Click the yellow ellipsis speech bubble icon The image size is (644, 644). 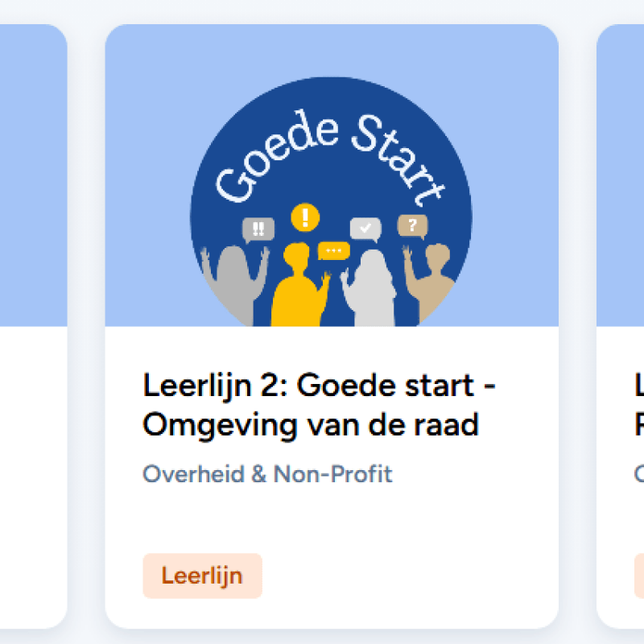[x=333, y=251]
